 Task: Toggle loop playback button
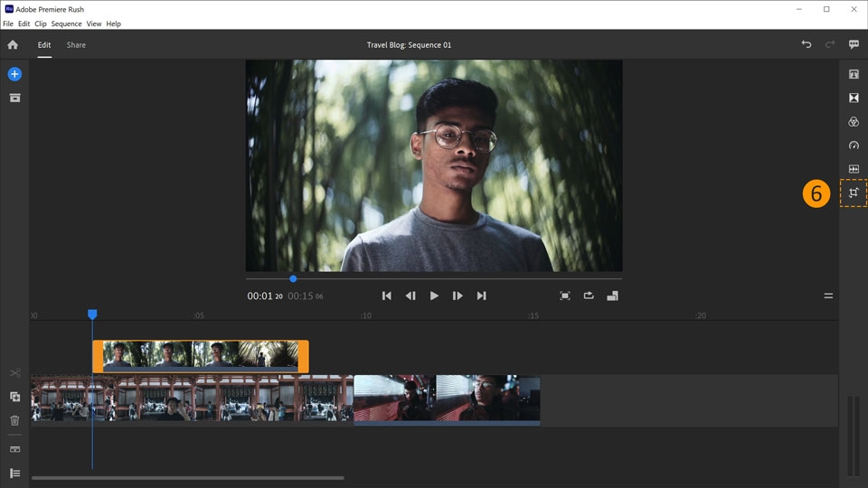(x=589, y=296)
